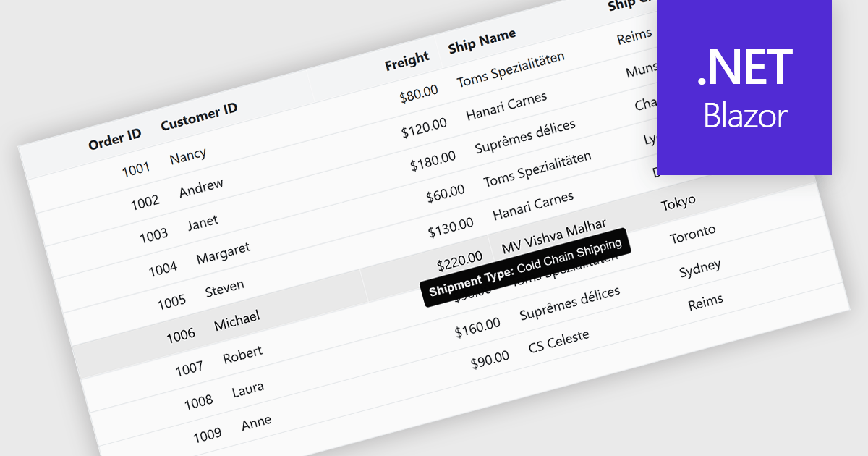
Task: Select order 1001 cell
Action: (135, 169)
